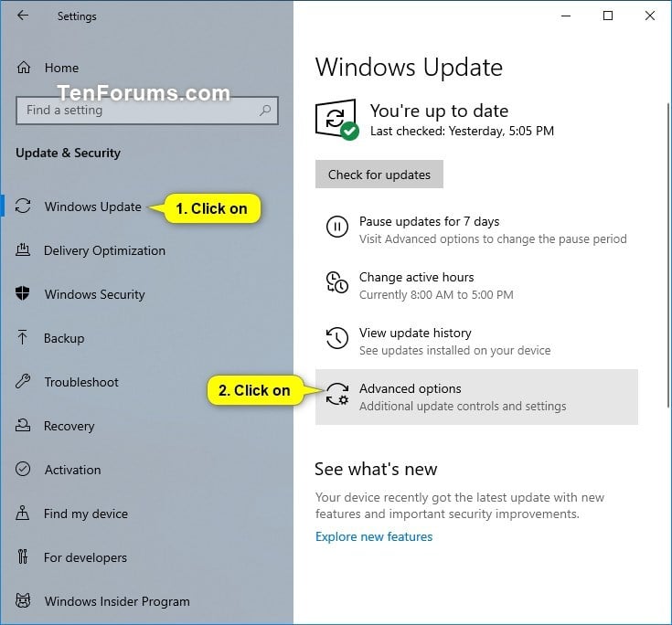Click the 'See what's new' heading

(376, 469)
